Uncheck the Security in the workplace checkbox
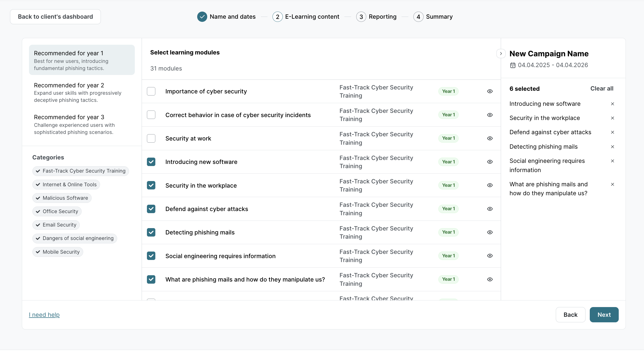The height and width of the screenshot is (351, 644). click(x=151, y=185)
